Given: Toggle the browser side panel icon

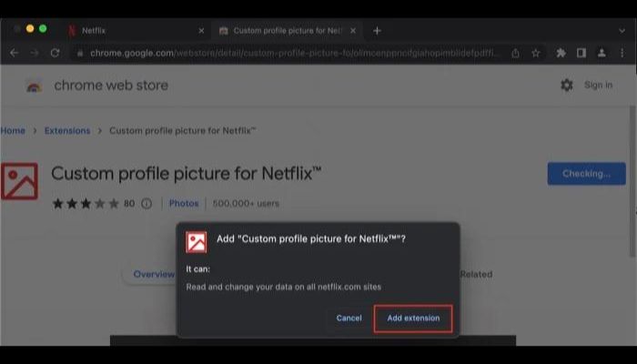Looking at the screenshot, I should (x=581, y=53).
